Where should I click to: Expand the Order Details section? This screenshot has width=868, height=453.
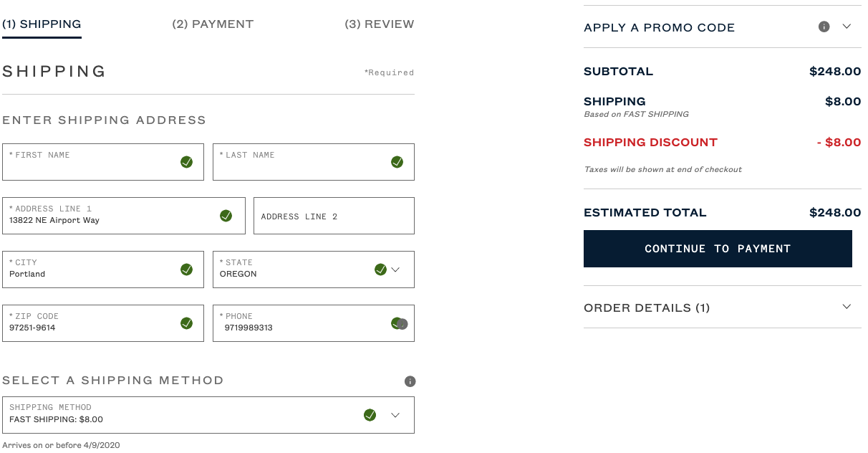[x=847, y=307]
